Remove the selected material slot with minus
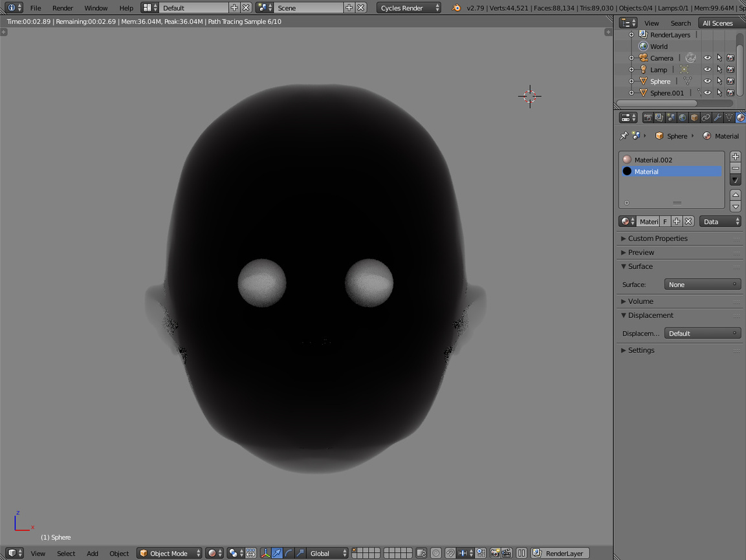 735,168
